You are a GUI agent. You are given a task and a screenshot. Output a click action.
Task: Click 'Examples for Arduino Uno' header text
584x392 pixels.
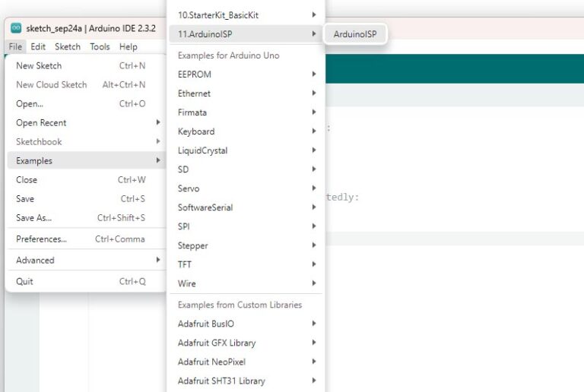click(x=228, y=55)
